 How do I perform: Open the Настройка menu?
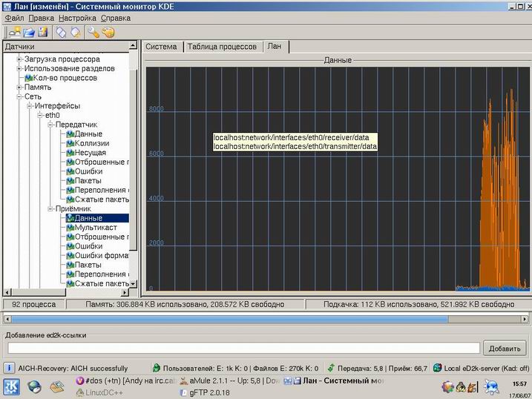[77, 17]
